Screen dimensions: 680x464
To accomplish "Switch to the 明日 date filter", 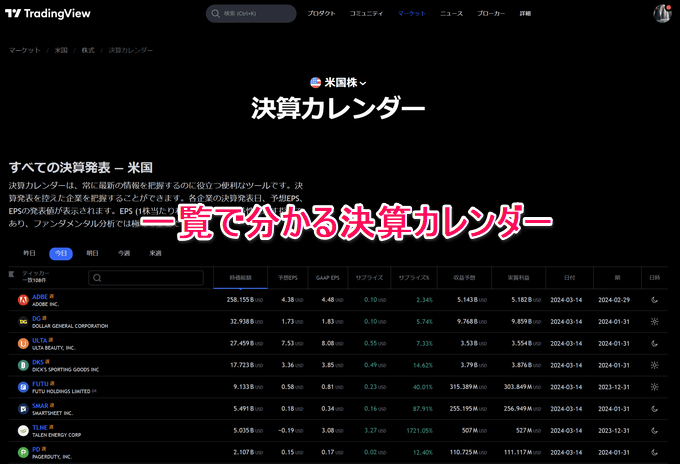I will tap(92, 254).
